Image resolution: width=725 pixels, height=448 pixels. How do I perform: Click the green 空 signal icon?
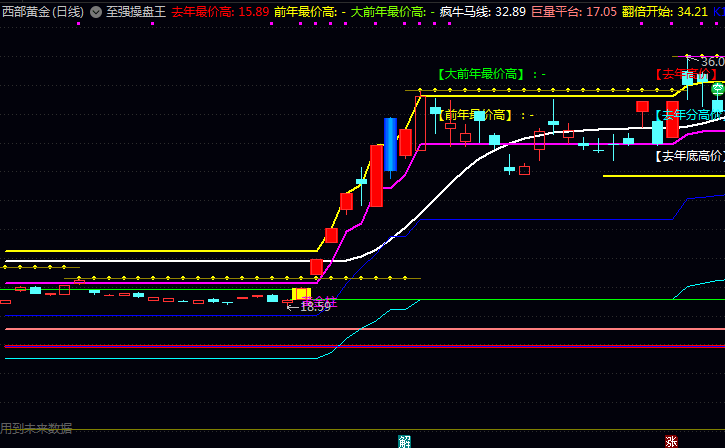(717, 89)
